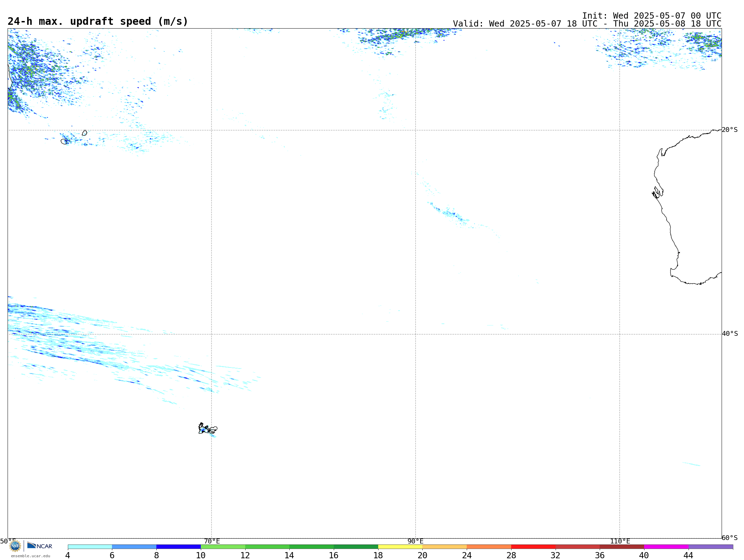The image size is (744, 560).
Task: Click the colorbar tick label '10'
Action: point(201,556)
